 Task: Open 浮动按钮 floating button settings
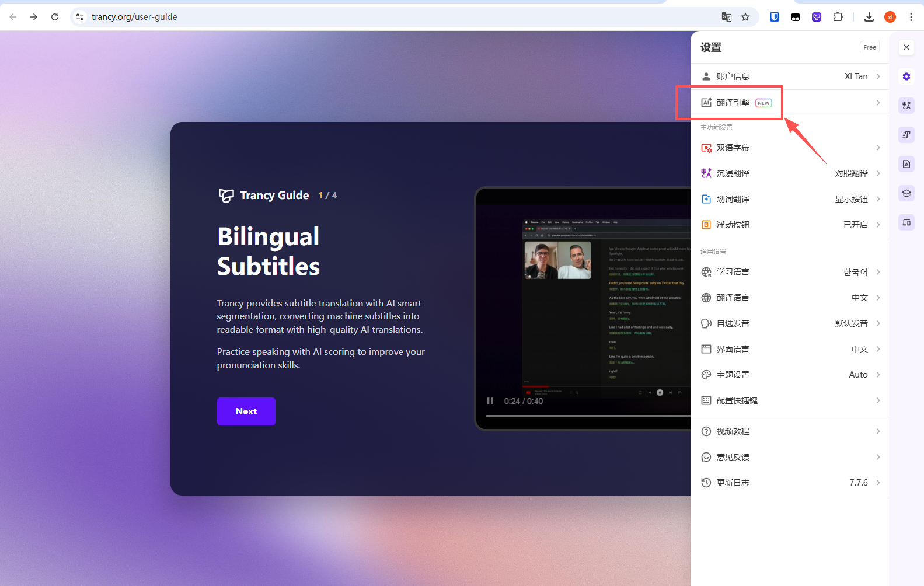(790, 225)
